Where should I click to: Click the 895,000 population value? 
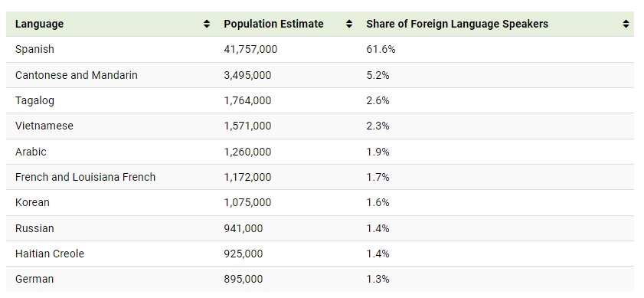coord(244,279)
